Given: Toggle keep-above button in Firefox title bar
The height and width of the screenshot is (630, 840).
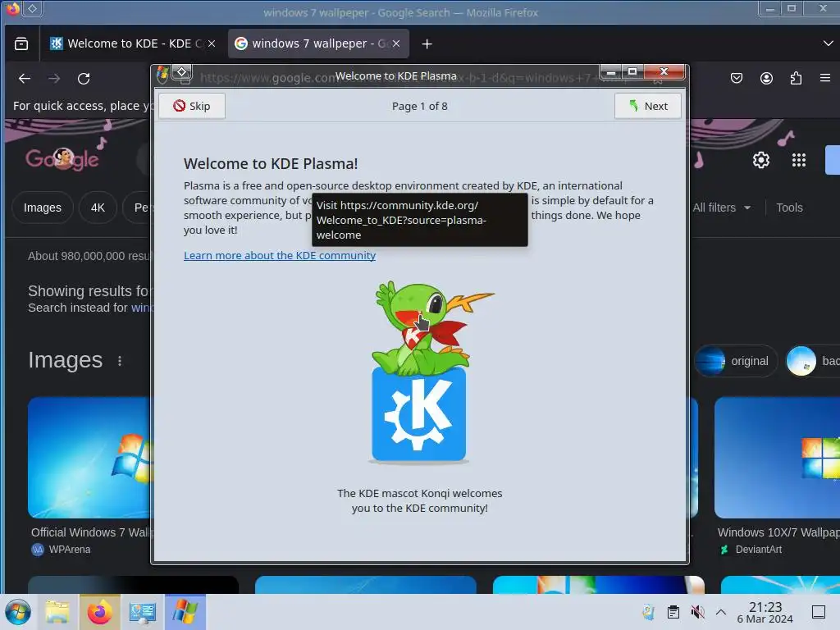Looking at the screenshot, I should pyautogui.click(x=33, y=8).
